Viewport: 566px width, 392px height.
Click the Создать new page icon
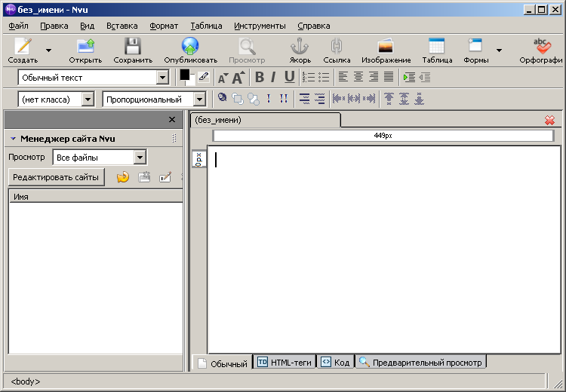pos(23,47)
